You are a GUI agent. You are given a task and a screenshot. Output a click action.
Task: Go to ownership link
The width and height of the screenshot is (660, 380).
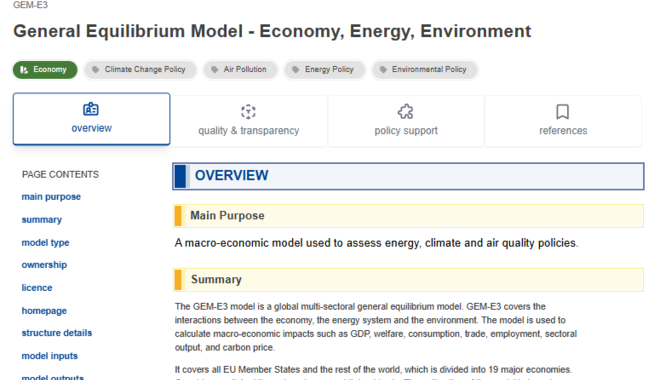click(x=44, y=265)
